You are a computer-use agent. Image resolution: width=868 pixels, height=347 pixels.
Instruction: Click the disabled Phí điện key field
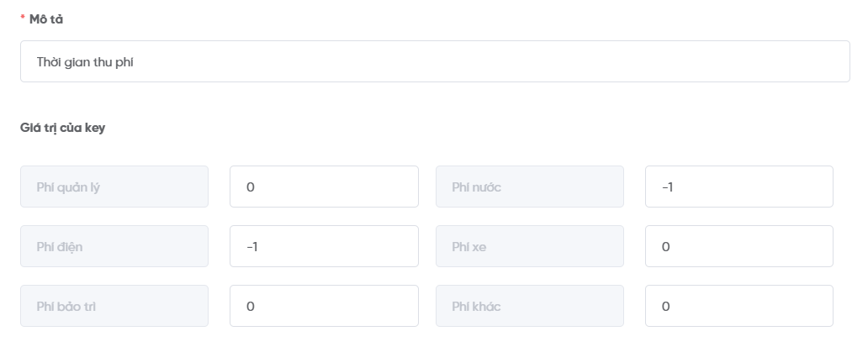tap(114, 246)
